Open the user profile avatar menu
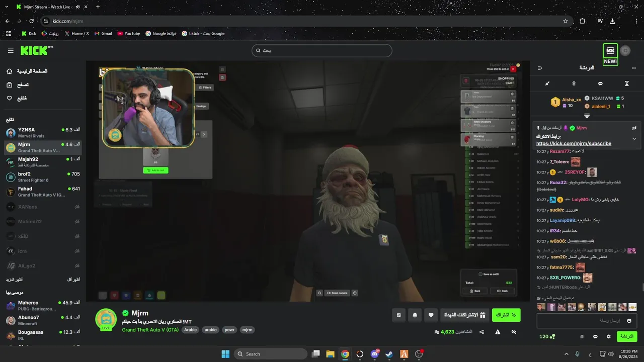644x362 pixels. [x=625, y=51]
